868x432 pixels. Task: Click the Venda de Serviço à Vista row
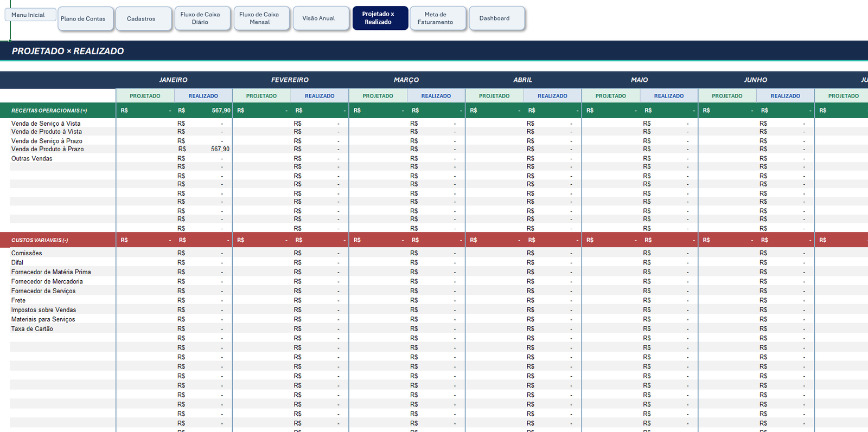click(x=46, y=124)
